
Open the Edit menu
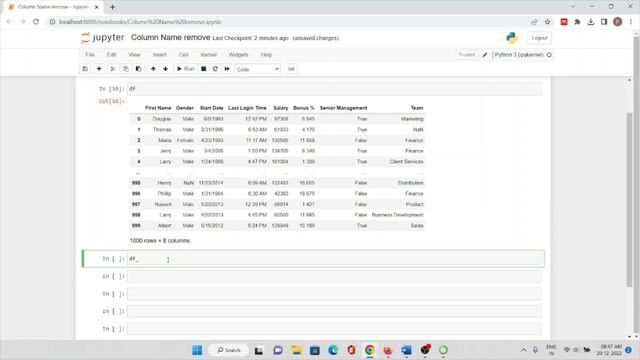(x=111, y=55)
